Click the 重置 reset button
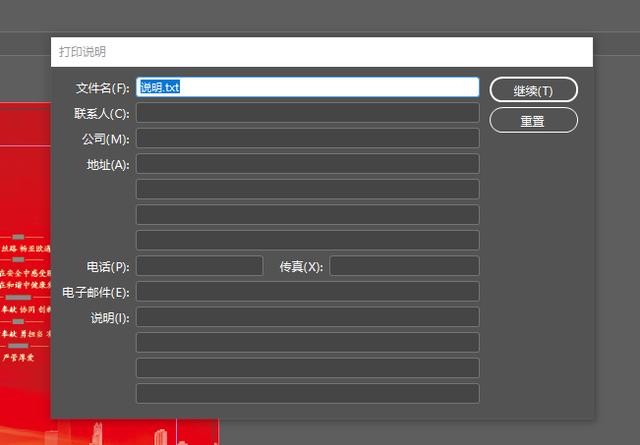The height and width of the screenshot is (445, 640). pyautogui.click(x=533, y=120)
